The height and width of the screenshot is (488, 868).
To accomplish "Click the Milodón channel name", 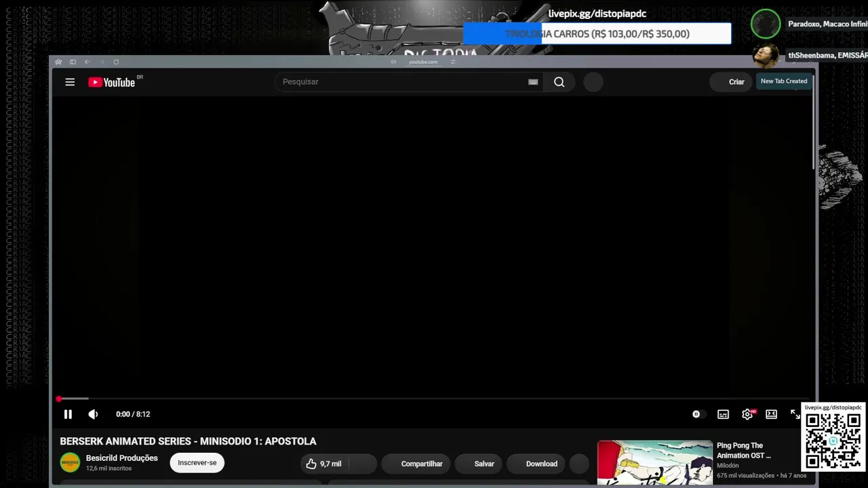I will 728,466.
